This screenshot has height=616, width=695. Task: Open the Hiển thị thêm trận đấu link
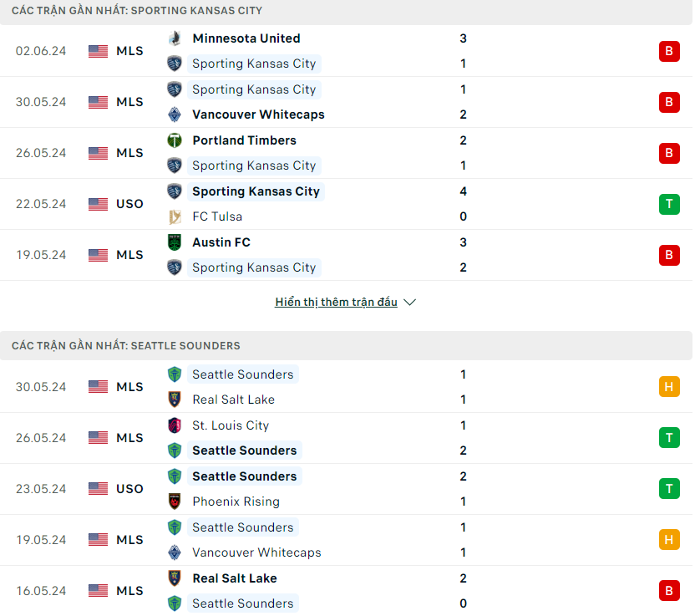pyautogui.click(x=336, y=302)
